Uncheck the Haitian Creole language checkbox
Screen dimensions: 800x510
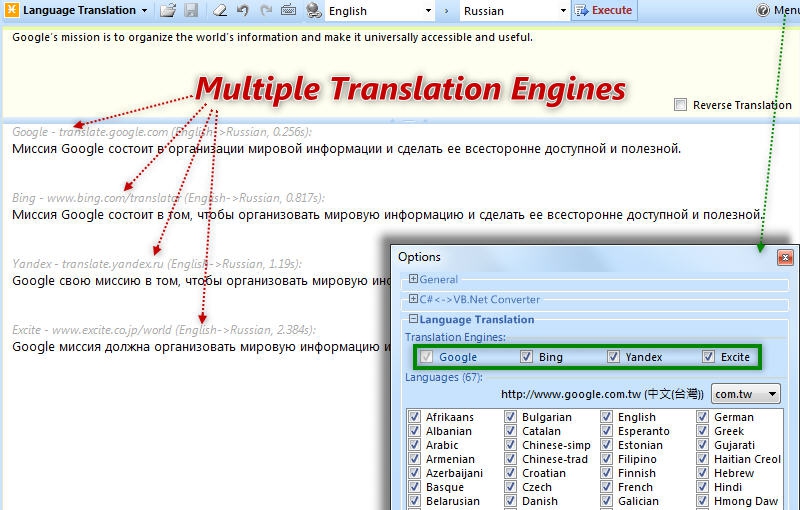point(703,458)
